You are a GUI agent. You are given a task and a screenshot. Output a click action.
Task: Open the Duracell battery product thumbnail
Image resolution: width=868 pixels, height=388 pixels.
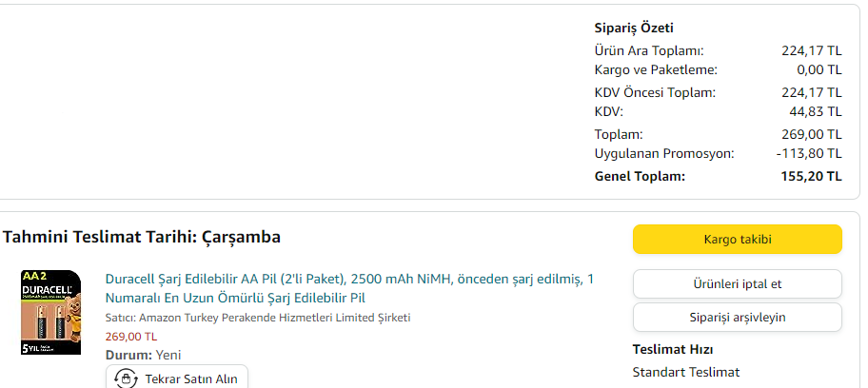48,313
